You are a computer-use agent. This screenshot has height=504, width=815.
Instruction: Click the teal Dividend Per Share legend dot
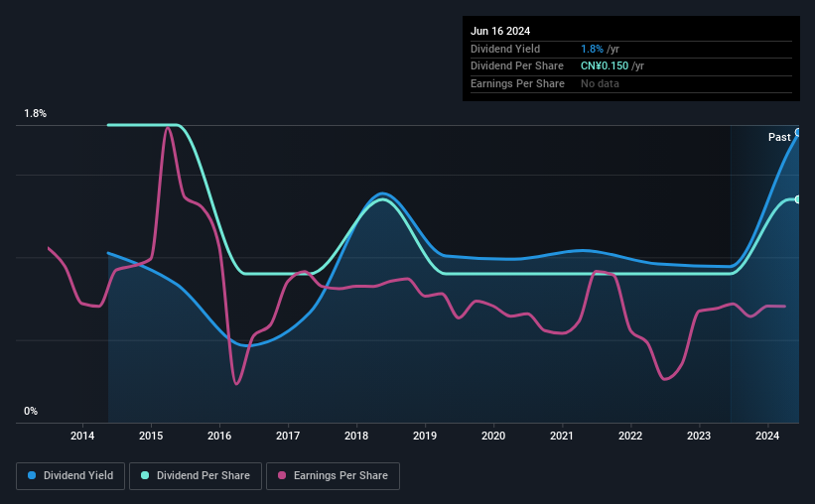pos(145,475)
